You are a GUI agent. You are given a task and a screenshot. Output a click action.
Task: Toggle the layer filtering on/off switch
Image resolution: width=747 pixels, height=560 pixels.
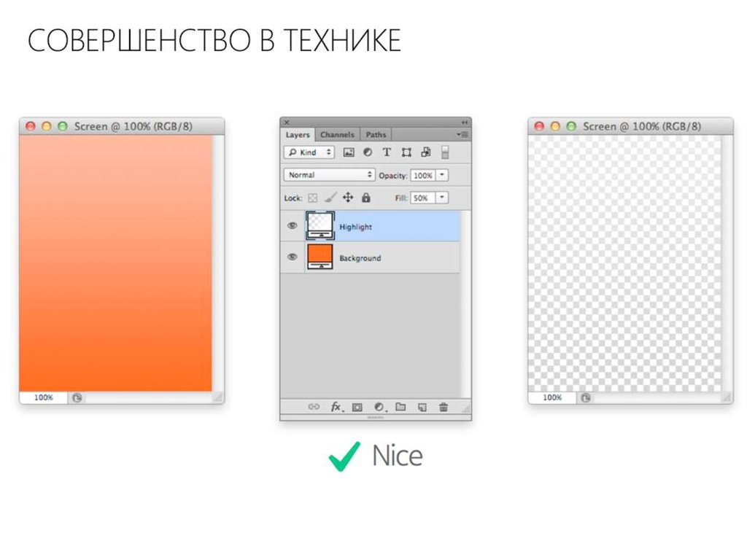(445, 152)
